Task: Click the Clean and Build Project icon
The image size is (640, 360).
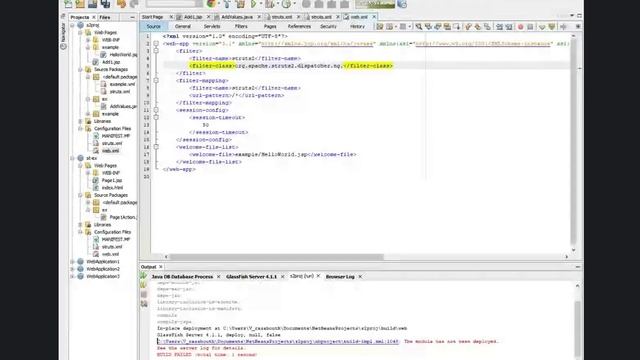Action: (x=240, y=4)
